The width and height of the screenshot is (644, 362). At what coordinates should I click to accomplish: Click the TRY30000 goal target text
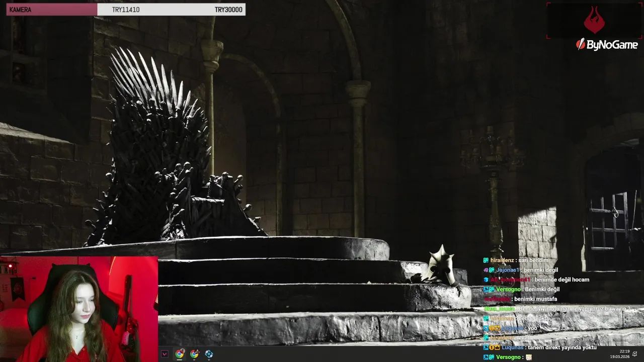[228, 10]
